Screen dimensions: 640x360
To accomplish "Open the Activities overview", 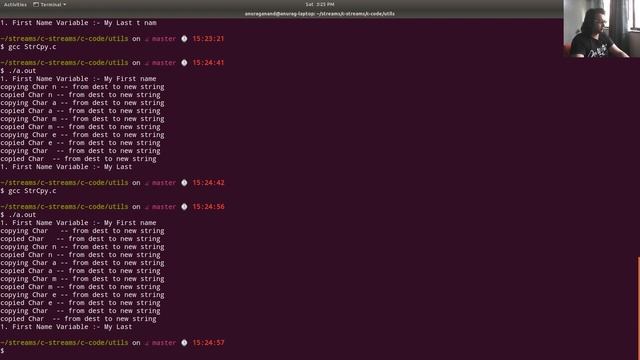I will (15, 4).
